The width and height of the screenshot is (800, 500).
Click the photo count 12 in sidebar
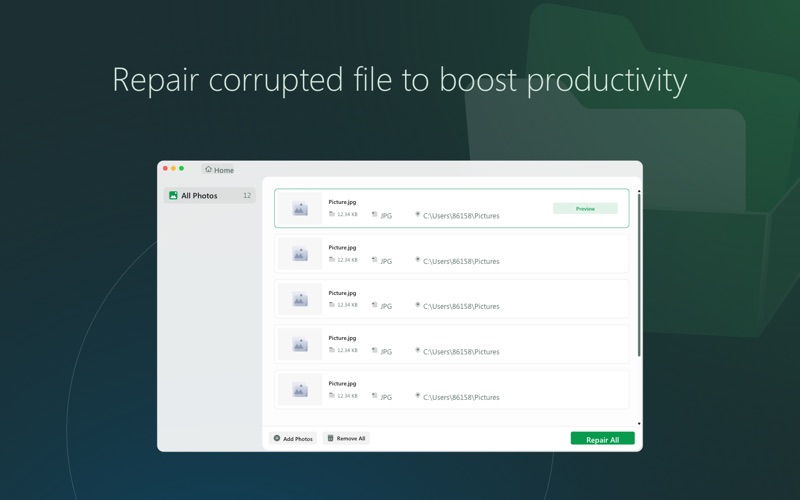[247, 195]
